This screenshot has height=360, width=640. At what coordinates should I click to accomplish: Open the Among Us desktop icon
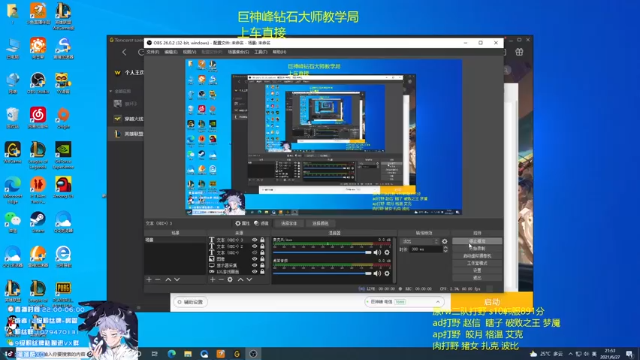pyautogui.click(x=63, y=187)
